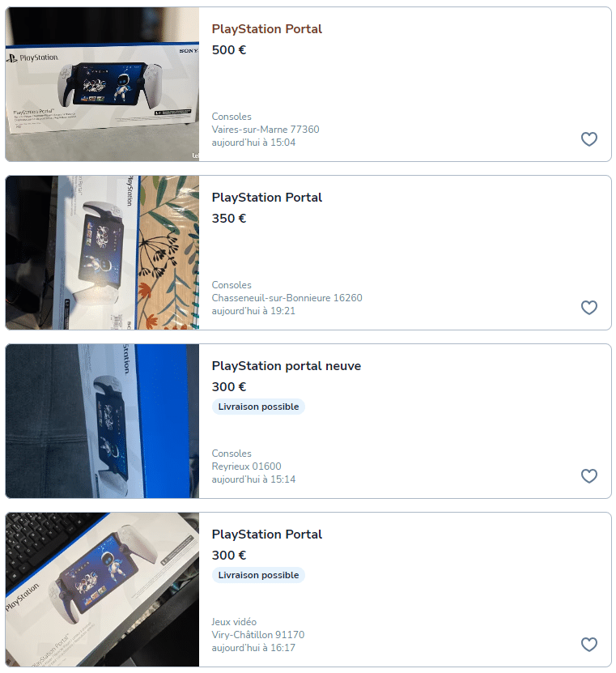This screenshot has height=673, width=616.
Task: Select the 350 € price text
Action: (x=228, y=219)
